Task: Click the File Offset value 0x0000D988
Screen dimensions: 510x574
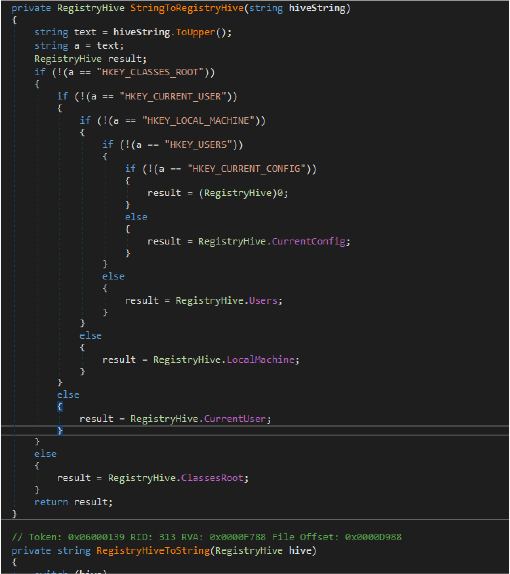Action: coord(373,537)
